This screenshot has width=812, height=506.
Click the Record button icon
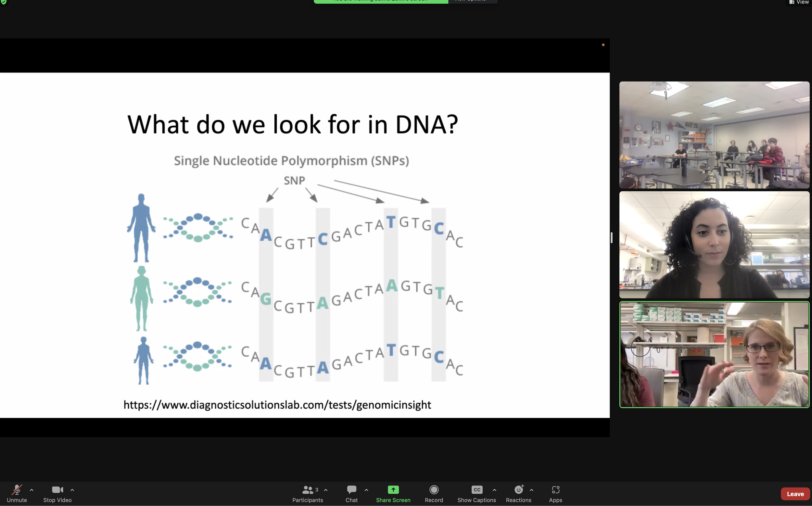[434, 490]
